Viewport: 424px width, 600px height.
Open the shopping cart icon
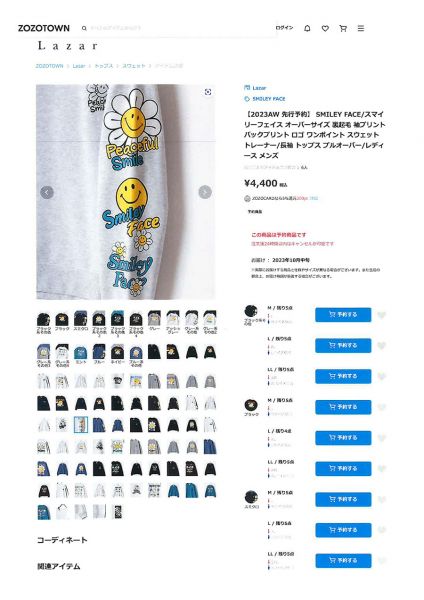[343, 28]
